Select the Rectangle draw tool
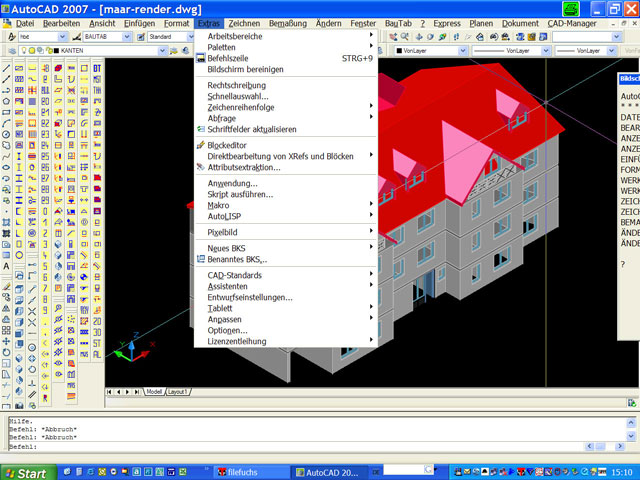 tap(6, 112)
